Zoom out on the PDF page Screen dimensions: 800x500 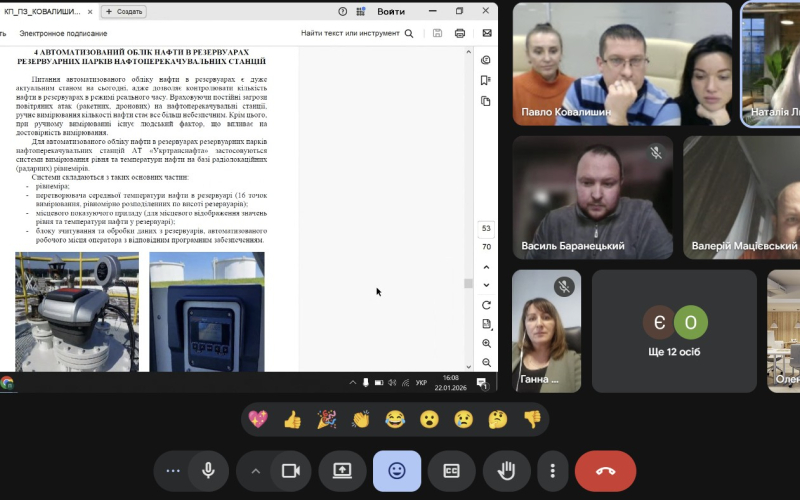(486, 362)
